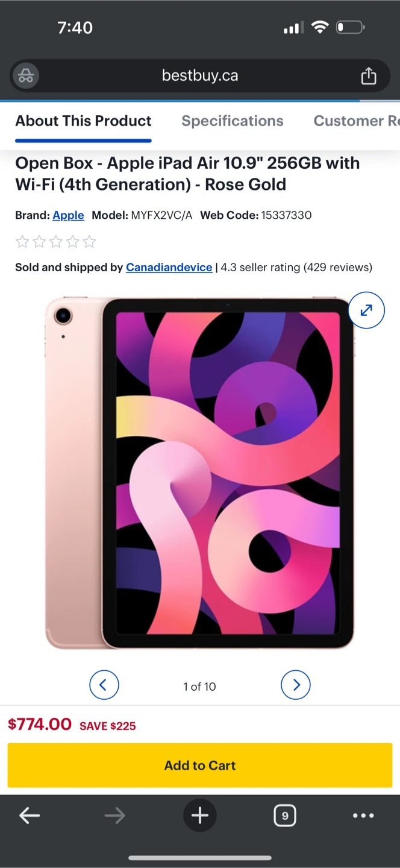The image size is (400, 868).
Task: Show the previous product image
Action: pos(104,685)
